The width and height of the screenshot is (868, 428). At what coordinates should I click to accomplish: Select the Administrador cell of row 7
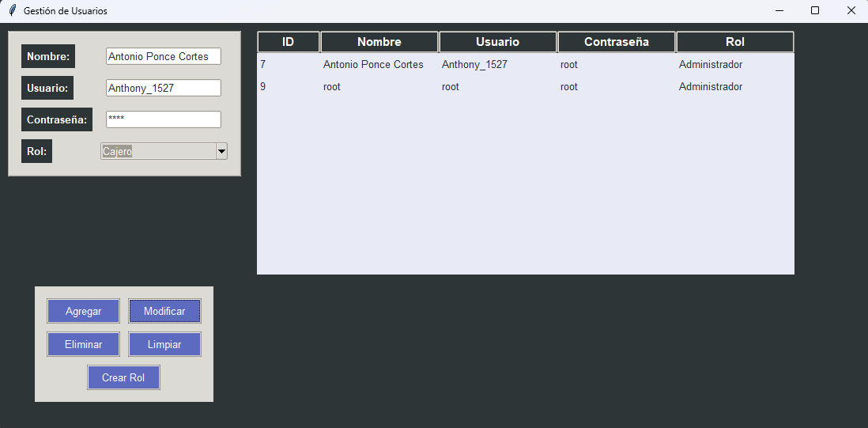734,65
